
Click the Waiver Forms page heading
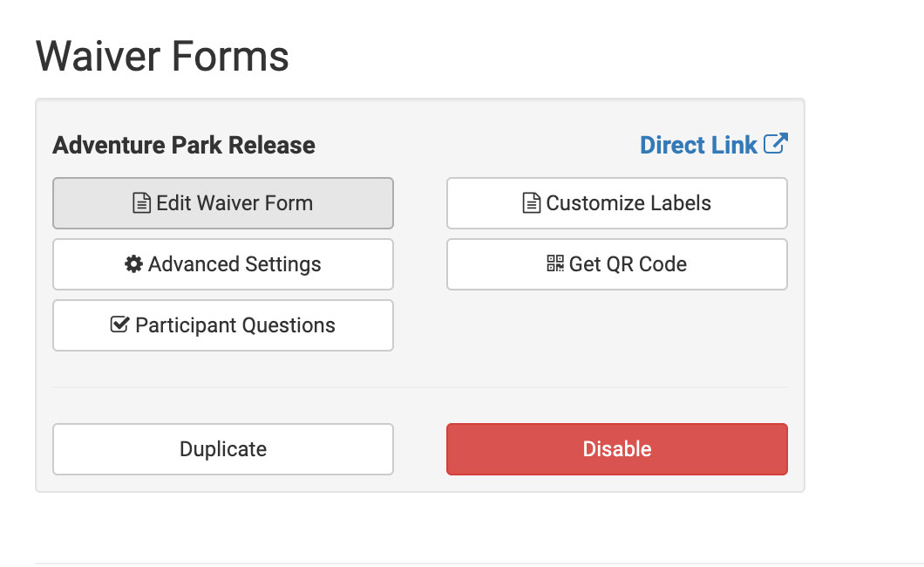(162, 57)
